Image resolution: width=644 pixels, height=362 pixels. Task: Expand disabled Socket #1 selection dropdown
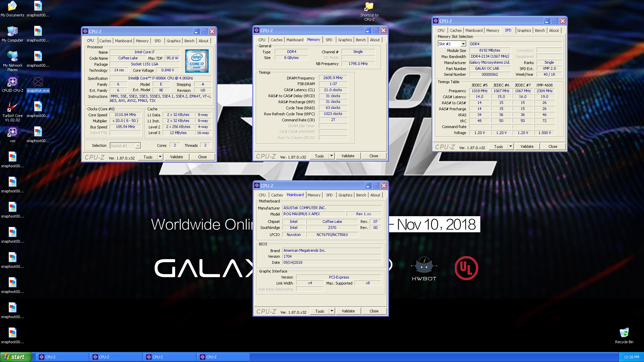click(138, 146)
